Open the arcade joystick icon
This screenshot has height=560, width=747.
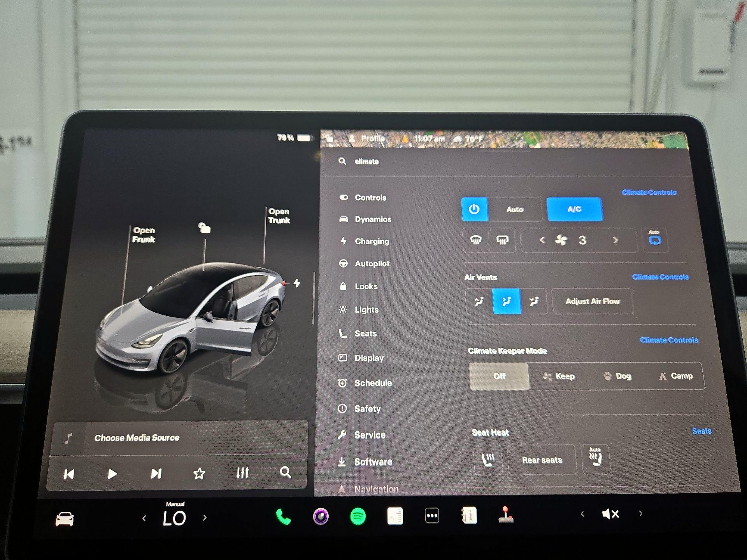coord(506,514)
